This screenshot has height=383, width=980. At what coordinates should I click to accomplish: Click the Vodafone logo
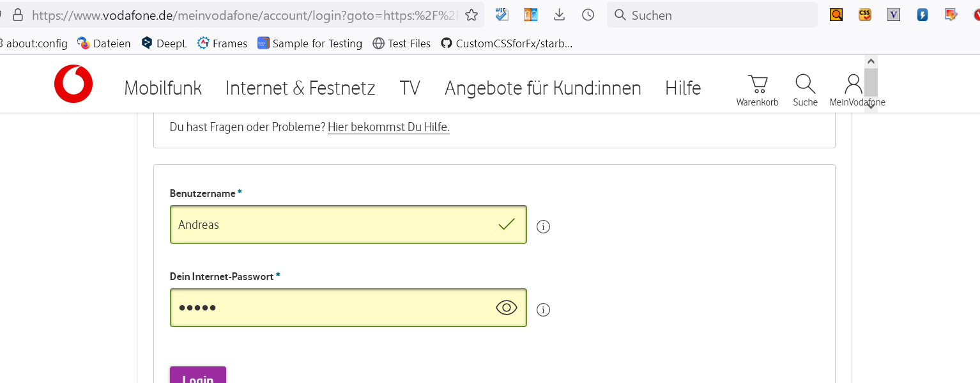73,84
